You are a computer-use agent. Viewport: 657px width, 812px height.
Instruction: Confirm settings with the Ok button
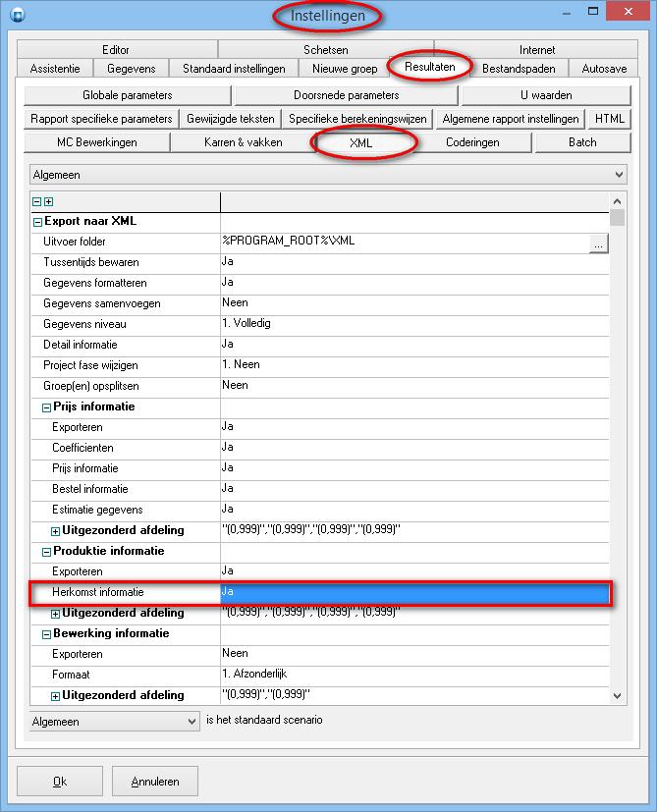point(60,781)
